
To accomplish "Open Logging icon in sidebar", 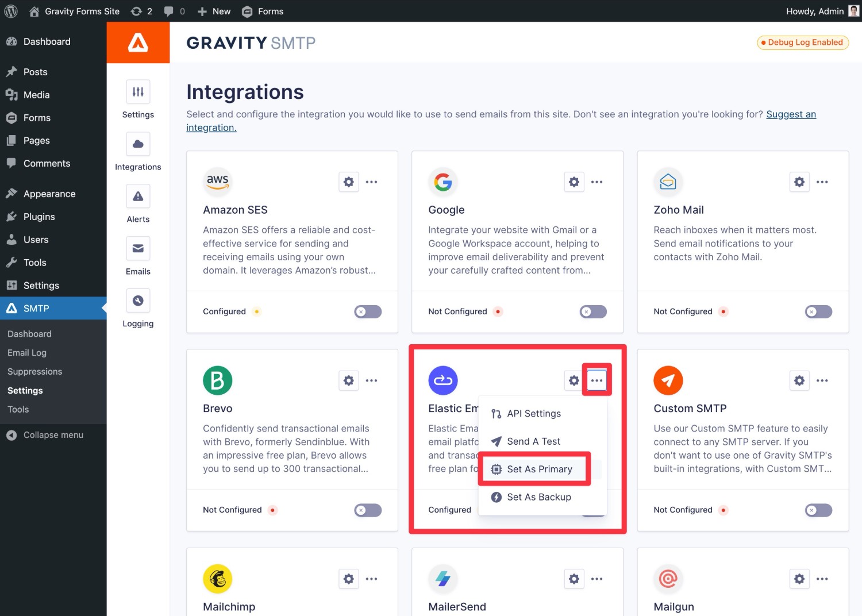I will click(138, 301).
